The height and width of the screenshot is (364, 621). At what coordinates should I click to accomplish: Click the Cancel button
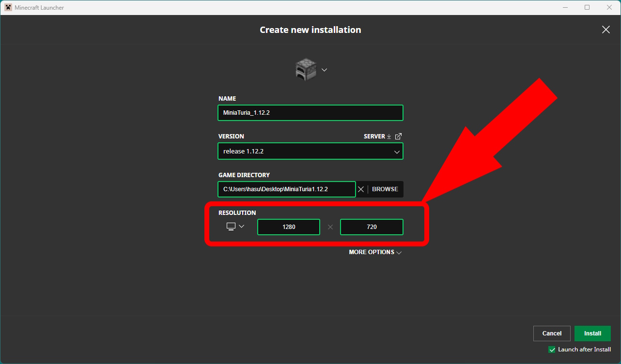[552, 334]
